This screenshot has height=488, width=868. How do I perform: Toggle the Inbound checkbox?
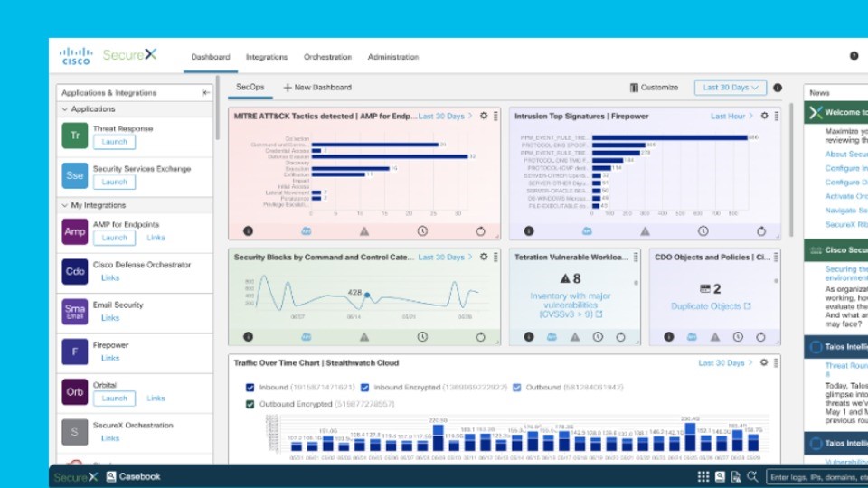(250, 388)
